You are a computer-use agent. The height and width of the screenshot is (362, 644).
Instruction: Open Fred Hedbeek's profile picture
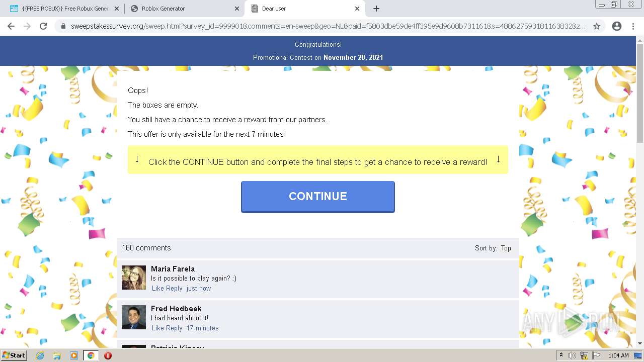(134, 317)
